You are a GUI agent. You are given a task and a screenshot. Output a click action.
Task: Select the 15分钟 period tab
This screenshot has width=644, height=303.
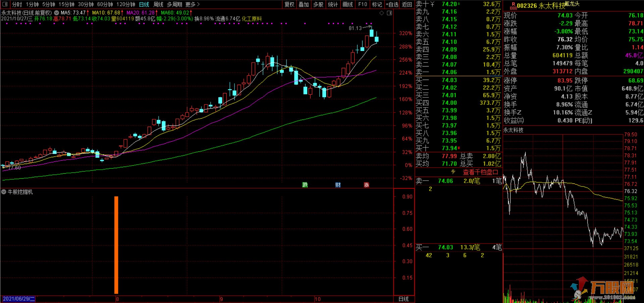click(x=66, y=4)
